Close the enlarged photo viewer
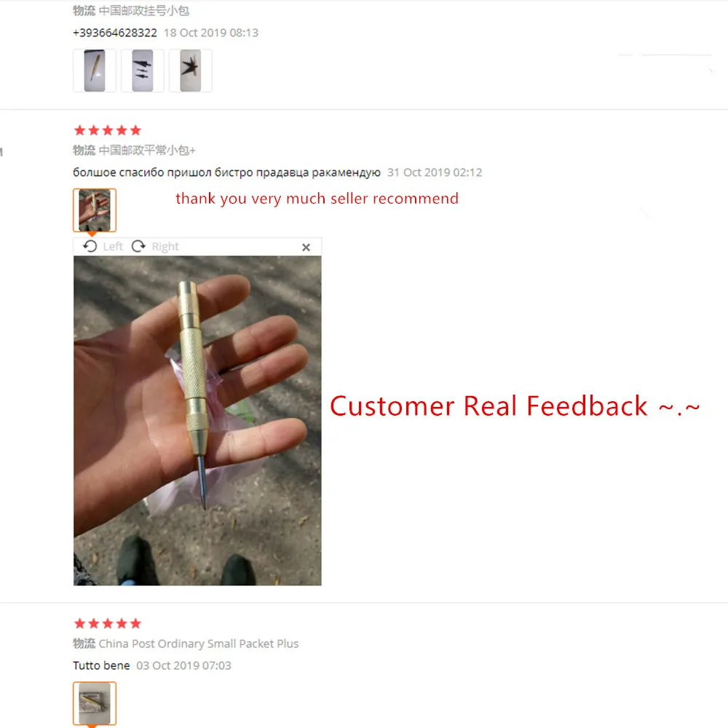The image size is (728, 728). coord(306,248)
